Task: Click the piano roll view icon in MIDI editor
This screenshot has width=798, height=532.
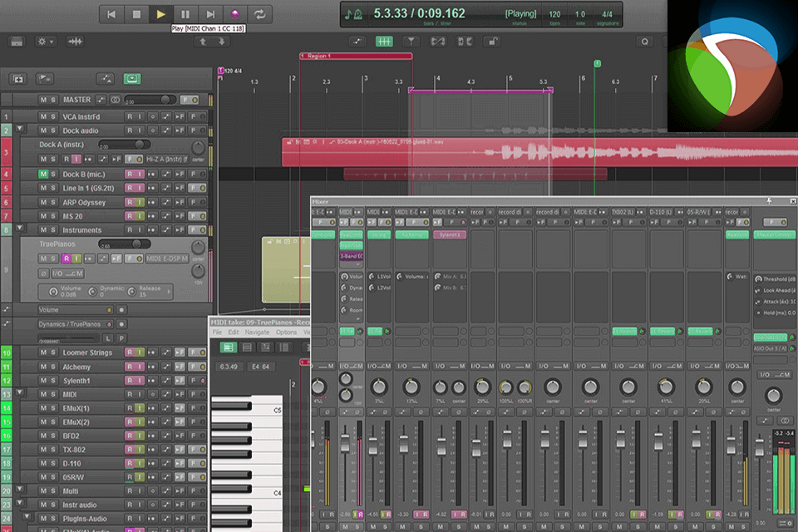Action: pos(227,347)
